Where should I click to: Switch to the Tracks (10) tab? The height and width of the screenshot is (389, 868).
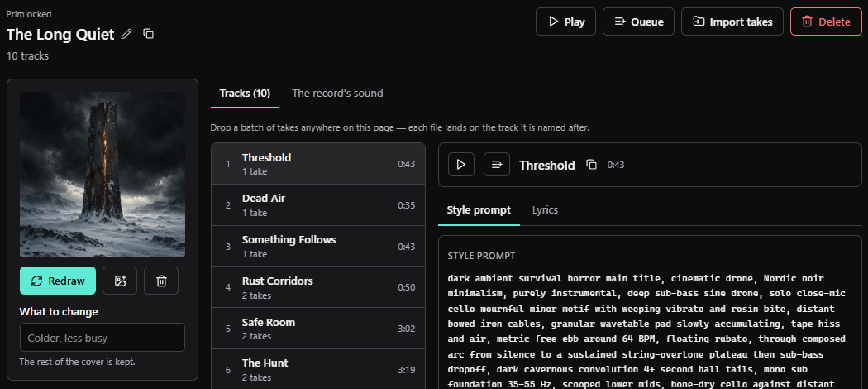(x=245, y=93)
